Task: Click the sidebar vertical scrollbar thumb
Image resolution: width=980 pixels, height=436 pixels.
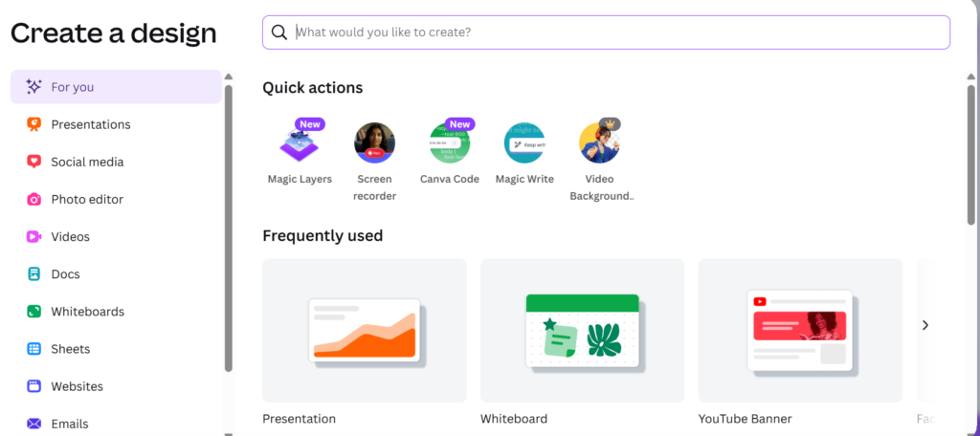Action: point(228,228)
